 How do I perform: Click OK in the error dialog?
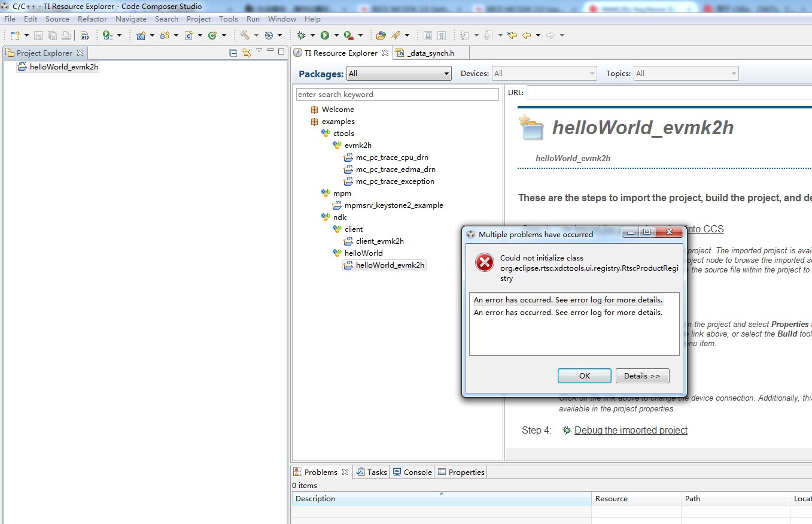tap(585, 375)
